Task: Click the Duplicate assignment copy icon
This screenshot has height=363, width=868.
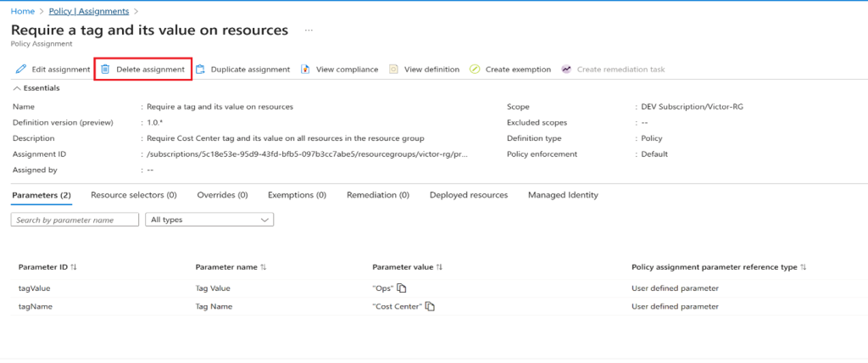Action: pyautogui.click(x=200, y=70)
